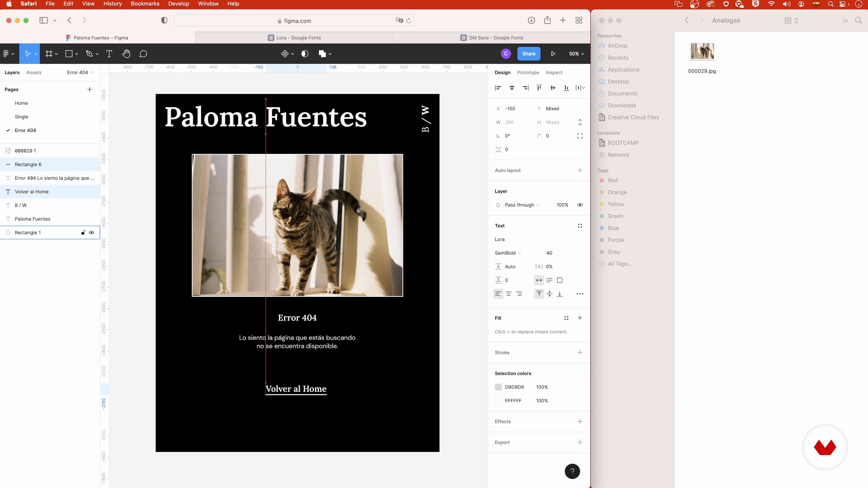Open Frame tool options chevron
The image size is (868, 488).
(x=56, y=54)
